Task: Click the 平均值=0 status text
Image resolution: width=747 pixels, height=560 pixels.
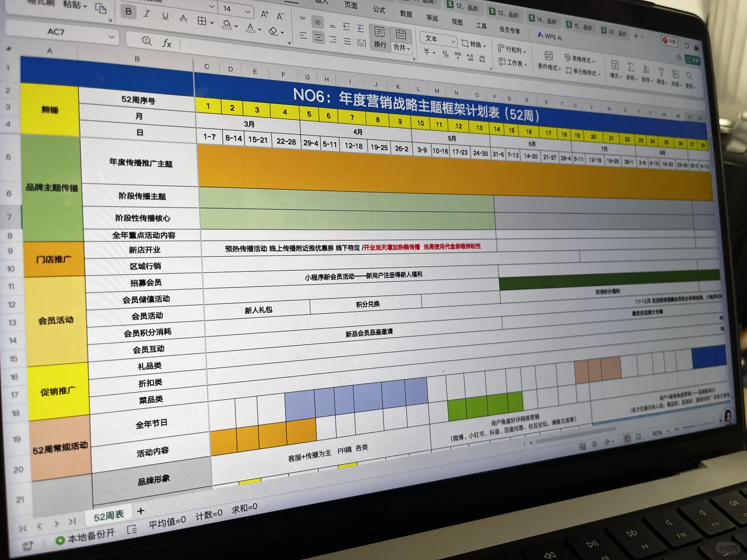Action: point(167,522)
